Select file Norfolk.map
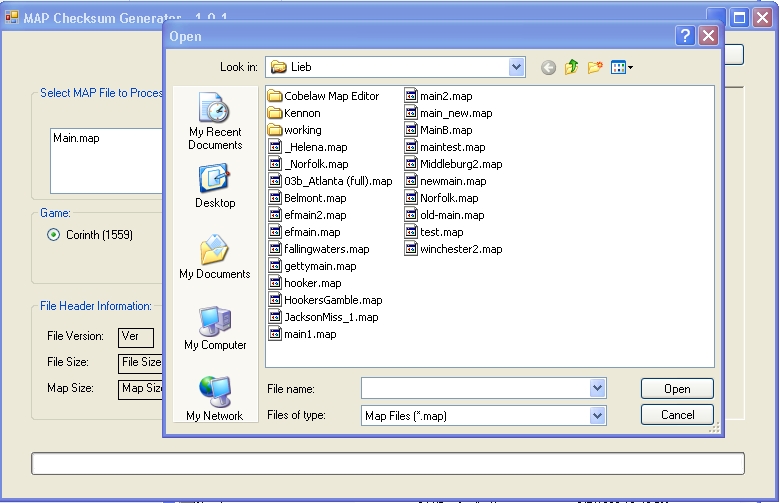This screenshot has height=503, width=780. 442,198
